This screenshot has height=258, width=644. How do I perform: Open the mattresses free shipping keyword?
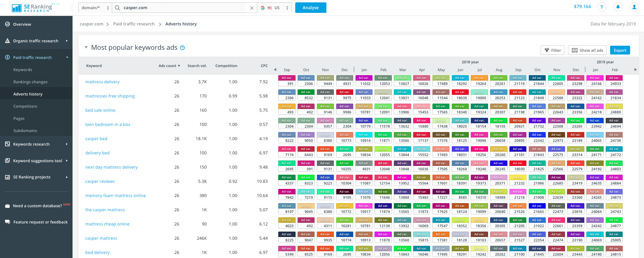(110, 96)
